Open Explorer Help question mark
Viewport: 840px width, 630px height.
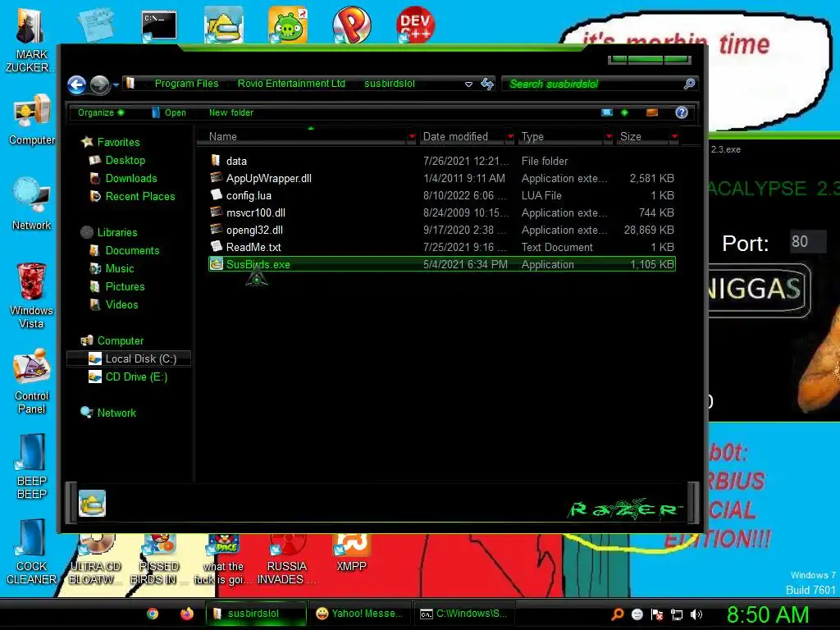pos(682,112)
